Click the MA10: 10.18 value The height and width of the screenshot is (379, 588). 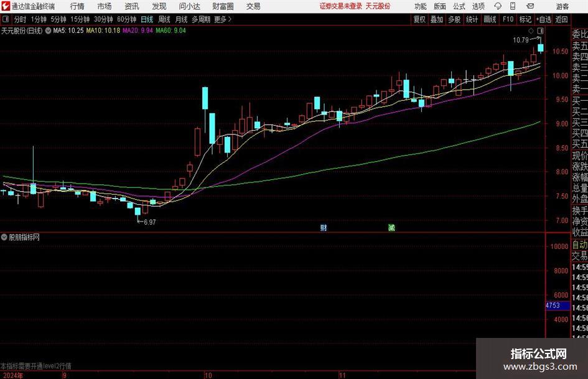pyautogui.click(x=103, y=30)
